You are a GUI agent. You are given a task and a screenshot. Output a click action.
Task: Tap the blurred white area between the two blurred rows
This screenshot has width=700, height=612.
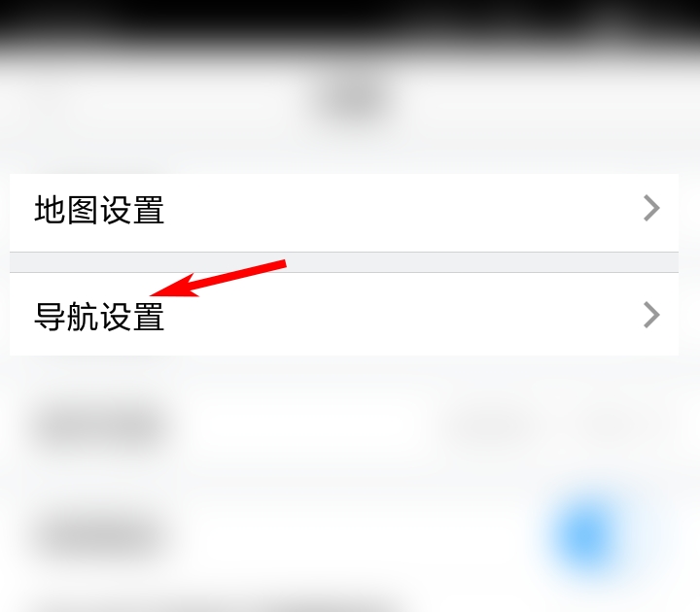pyautogui.click(x=312, y=482)
